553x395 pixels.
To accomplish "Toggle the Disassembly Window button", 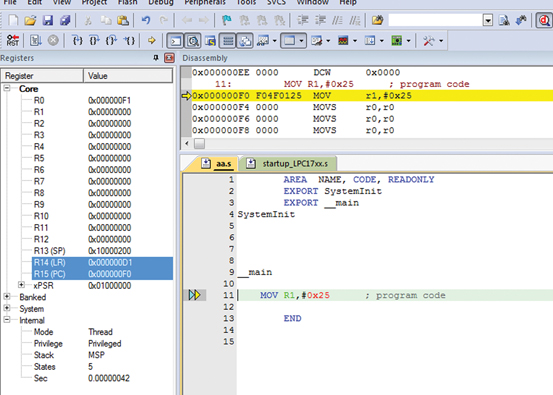I will coord(193,41).
